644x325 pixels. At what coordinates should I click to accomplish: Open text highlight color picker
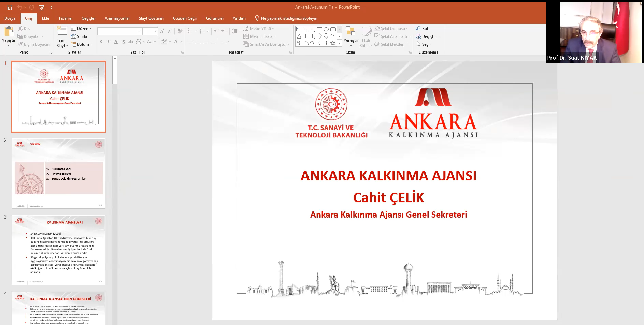pos(164,42)
